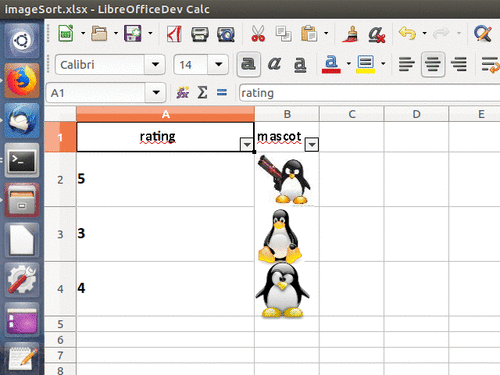The width and height of the screenshot is (500, 375).
Task: Click the Export as PDF icon
Action: (174, 34)
